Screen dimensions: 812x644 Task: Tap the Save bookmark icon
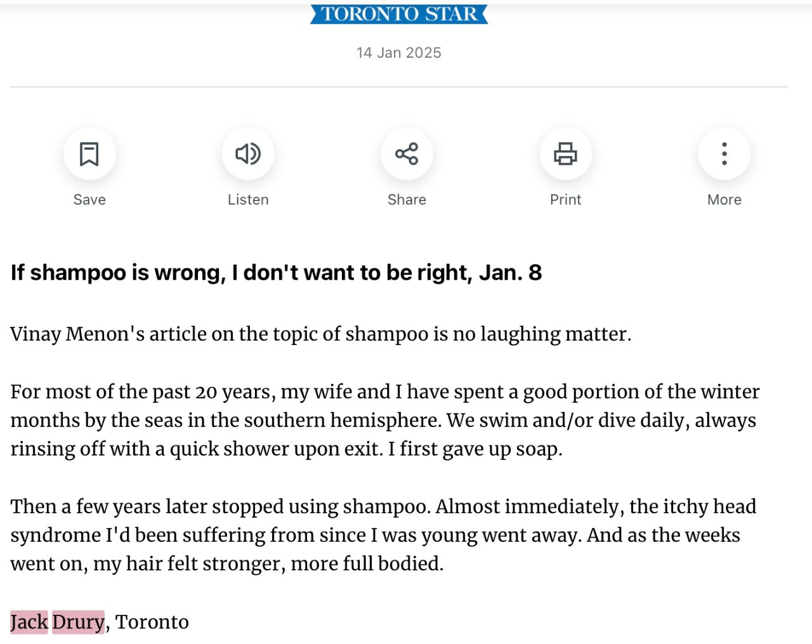(89, 154)
